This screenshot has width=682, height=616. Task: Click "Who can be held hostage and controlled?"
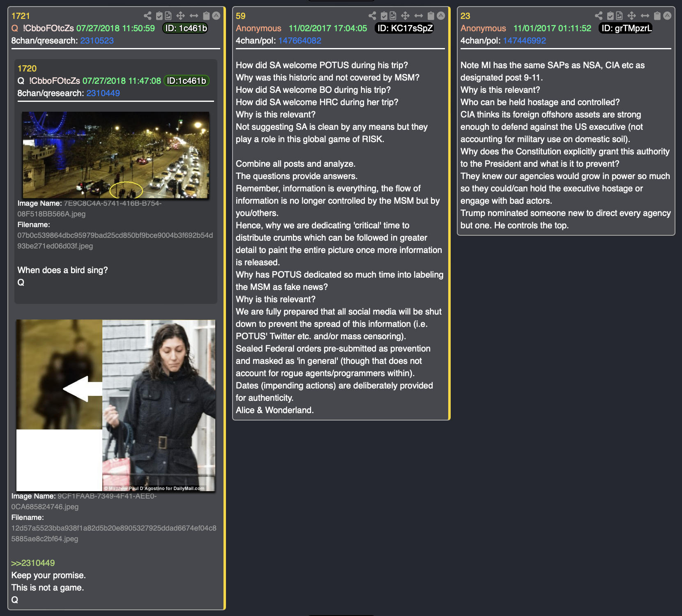pos(540,102)
